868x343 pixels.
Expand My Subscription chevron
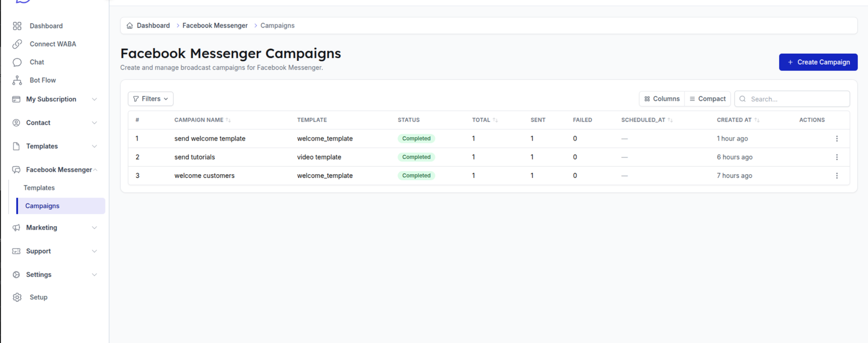[x=94, y=99]
